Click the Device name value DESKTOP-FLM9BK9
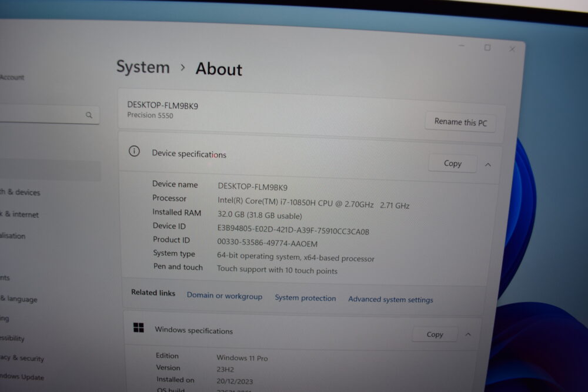Image resolution: width=588 pixels, height=392 pixels. (252, 187)
